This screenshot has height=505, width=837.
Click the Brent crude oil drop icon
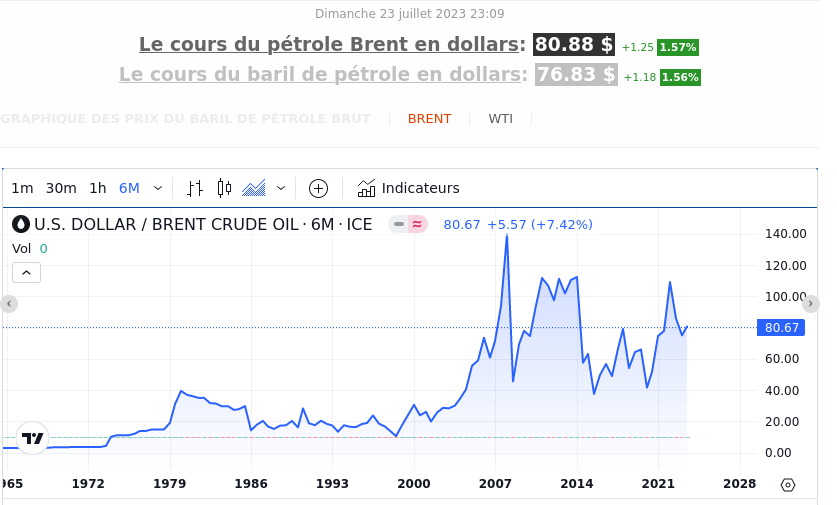tap(21, 225)
